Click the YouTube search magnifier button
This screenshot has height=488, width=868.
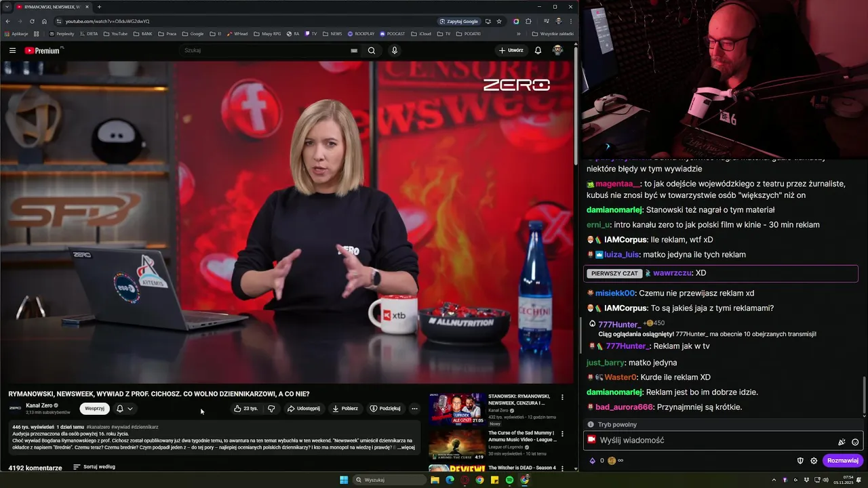tap(372, 50)
